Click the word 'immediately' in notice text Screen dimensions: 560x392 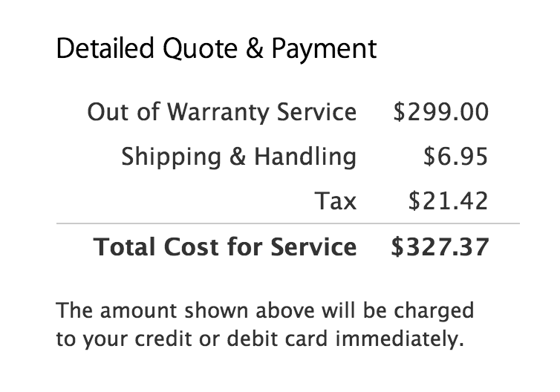click(x=400, y=339)
